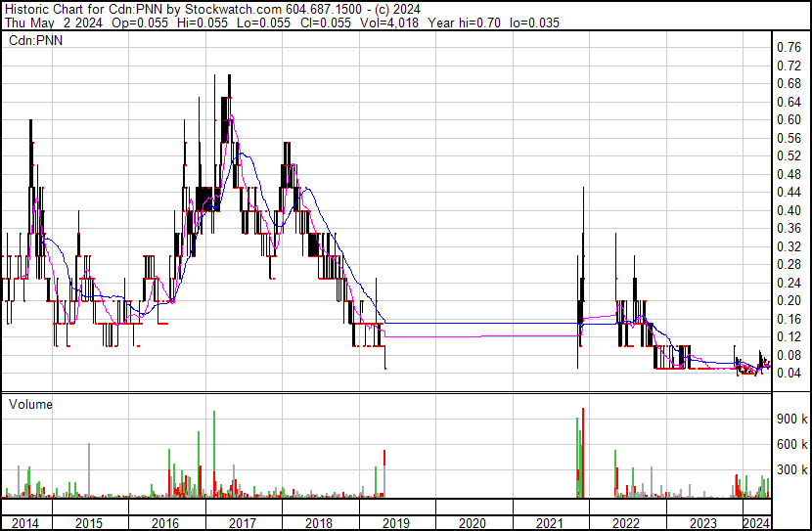Click the 600 k volume axis label
Screen dimensions: 812x531
791,444
